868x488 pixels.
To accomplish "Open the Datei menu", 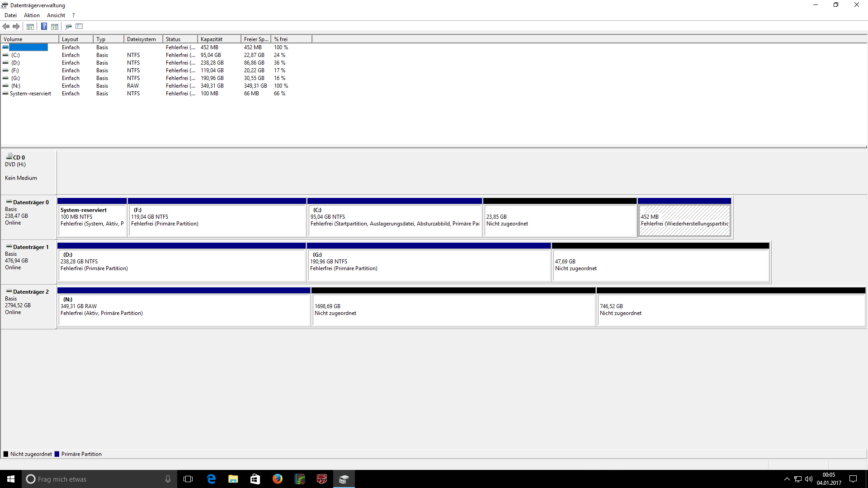I will pyautogui.click(x=10, y=15).
